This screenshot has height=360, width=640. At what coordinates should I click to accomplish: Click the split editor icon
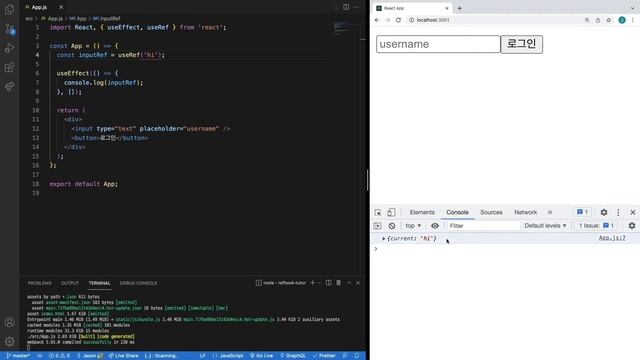(346, 7)
